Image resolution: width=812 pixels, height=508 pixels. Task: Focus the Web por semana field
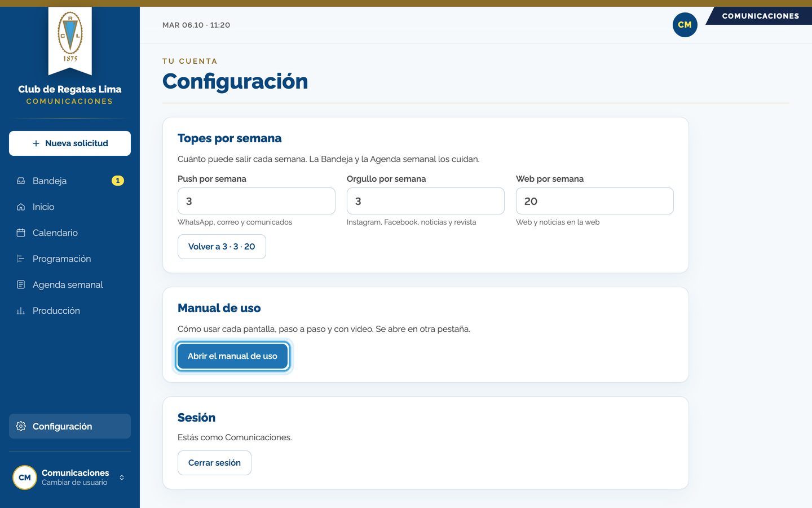(595, 201)
